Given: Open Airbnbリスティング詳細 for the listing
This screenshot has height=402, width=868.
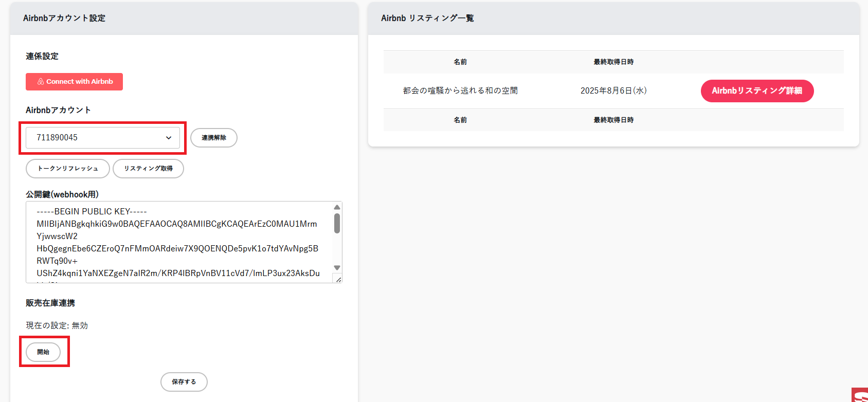Looking at the screenshot, I should point(757,91).
